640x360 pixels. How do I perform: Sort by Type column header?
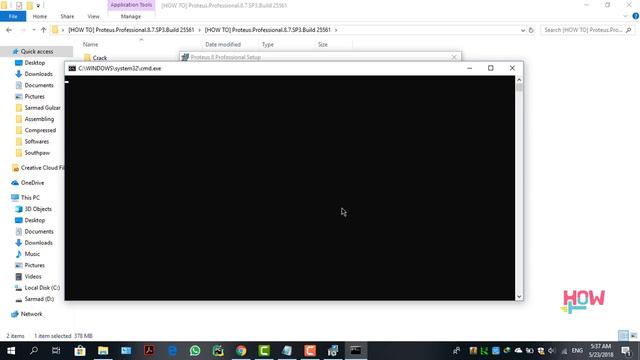point(268,44)
